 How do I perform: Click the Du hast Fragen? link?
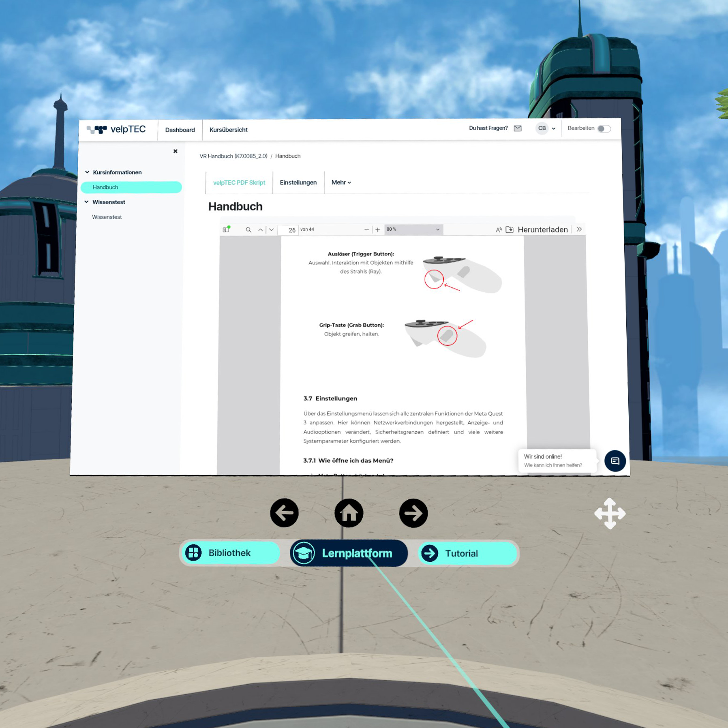pos(488,128)
